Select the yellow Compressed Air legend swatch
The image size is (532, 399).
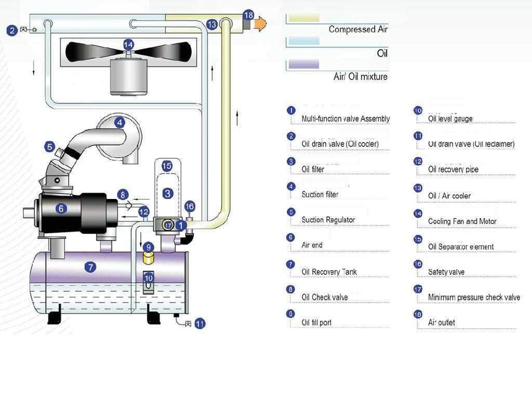[304, 18]
